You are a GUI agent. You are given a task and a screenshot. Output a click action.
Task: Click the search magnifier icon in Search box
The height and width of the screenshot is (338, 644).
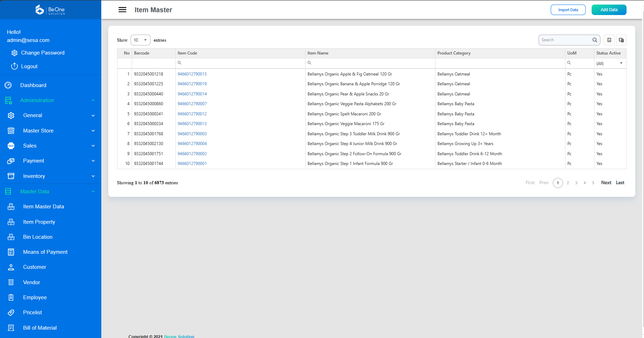pyautogui.click(x=595, y=40)
